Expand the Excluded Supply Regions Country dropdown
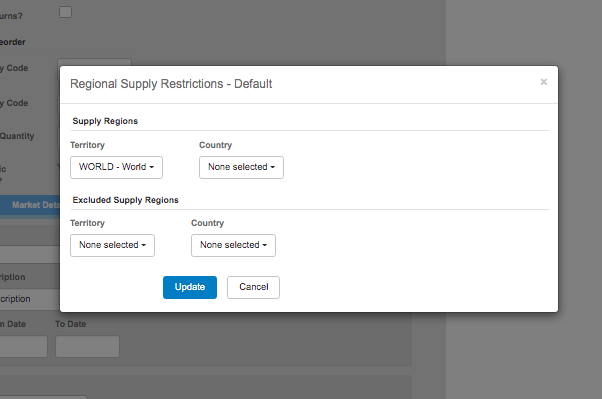Screen dimensions: 602x399 click(x=233, y=245)
